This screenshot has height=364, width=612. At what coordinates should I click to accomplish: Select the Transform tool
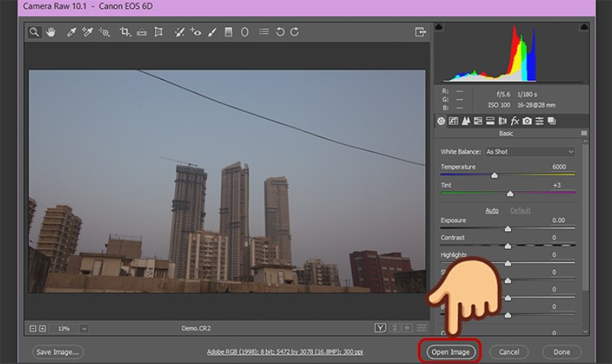tap(158, 32)
